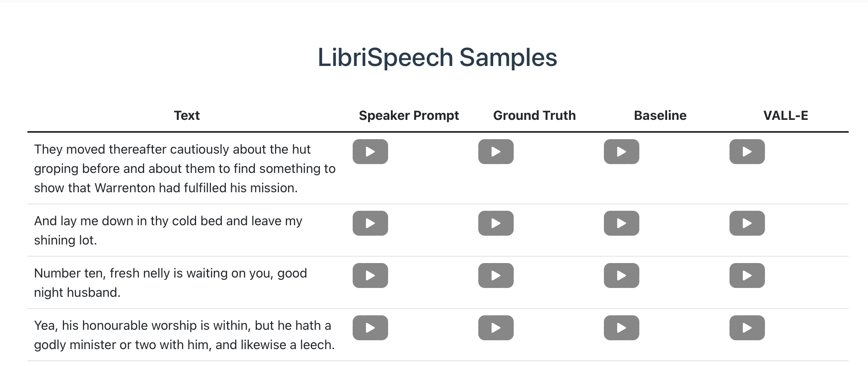Screen dimensions: 868x366
Task: Play Baseline audio for Warrenton sentence
Action: (622, 152)
